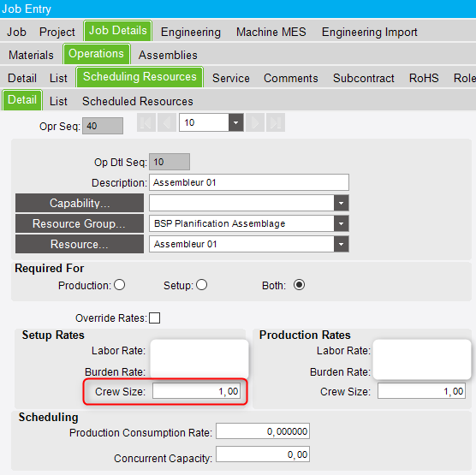476x475 pixels.
Task: Go to last operation record arrow
Action: (276, 122)
